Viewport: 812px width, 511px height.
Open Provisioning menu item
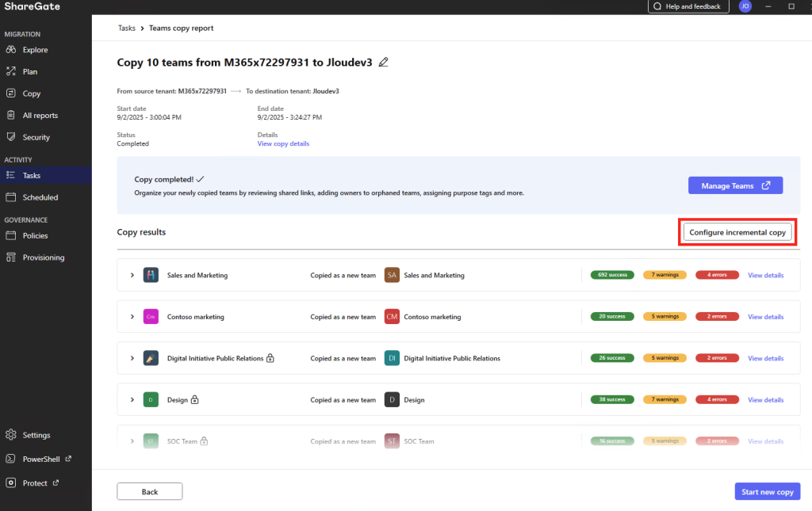45,257
